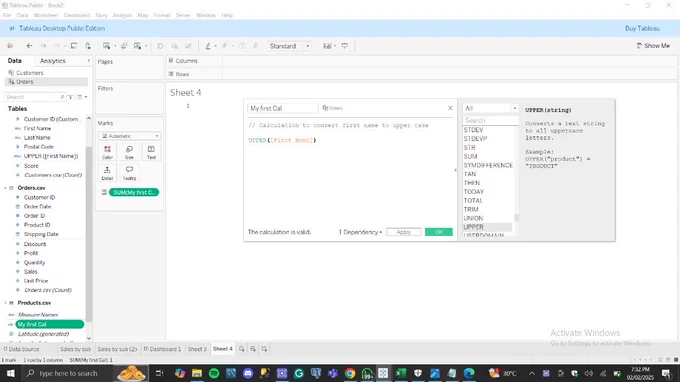Open Windows Start menu
This screenshot has width=680, height=382.
point(10,373)
